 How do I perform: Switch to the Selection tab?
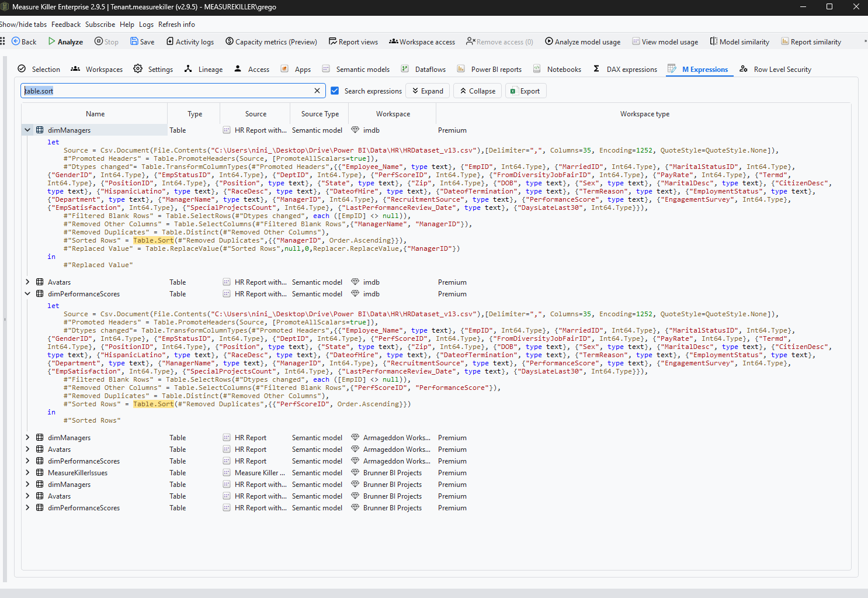(39, 69)
